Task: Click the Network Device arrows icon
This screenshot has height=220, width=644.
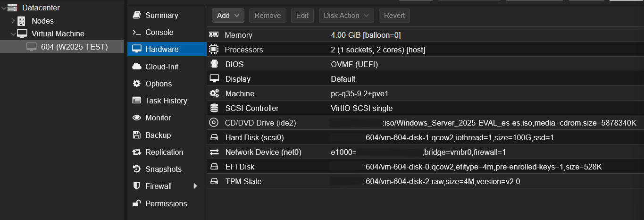Action: [x=214, y=152]
